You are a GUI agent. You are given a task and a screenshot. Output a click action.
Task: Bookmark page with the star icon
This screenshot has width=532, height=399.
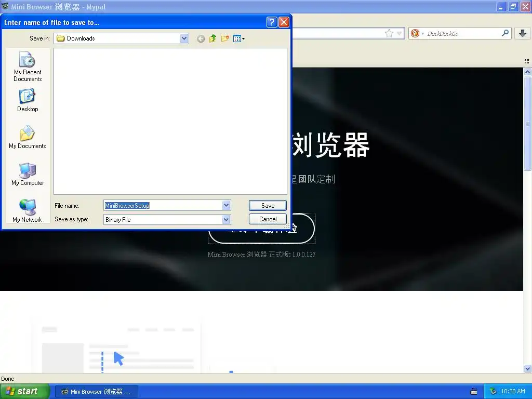(389, 33)
